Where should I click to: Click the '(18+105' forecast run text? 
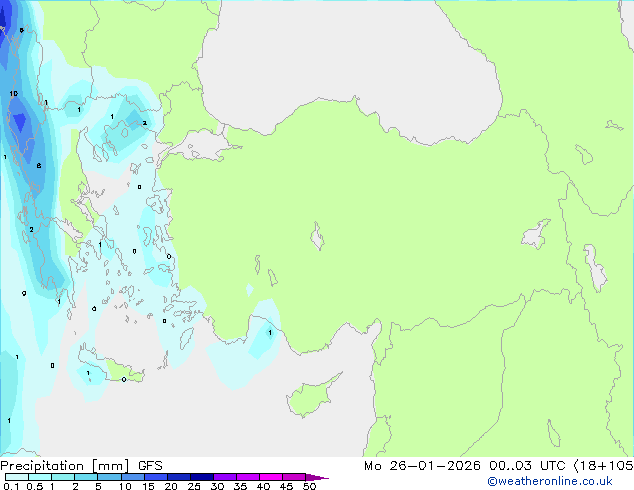coord(603,466)
